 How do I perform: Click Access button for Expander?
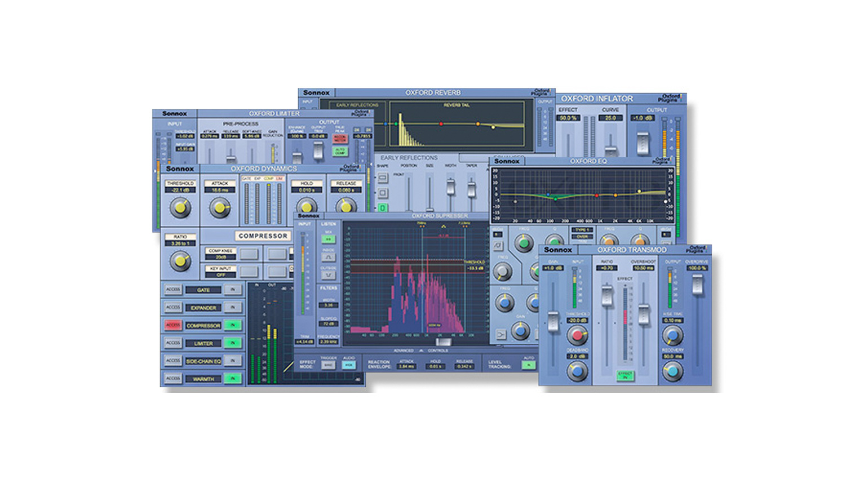coord(173,307)
